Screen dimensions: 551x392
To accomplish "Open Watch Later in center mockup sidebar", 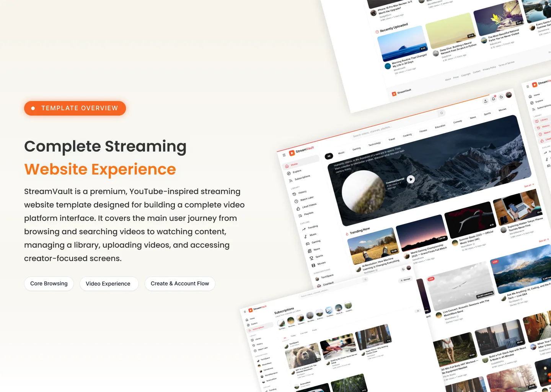I will coord(304,199).
